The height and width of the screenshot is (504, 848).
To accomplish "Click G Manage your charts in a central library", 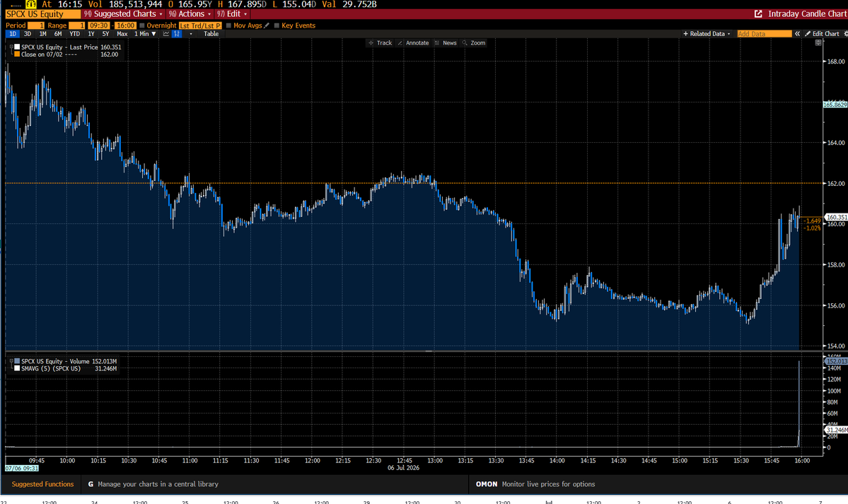I will pyautogui.click(x=153, y=484).
